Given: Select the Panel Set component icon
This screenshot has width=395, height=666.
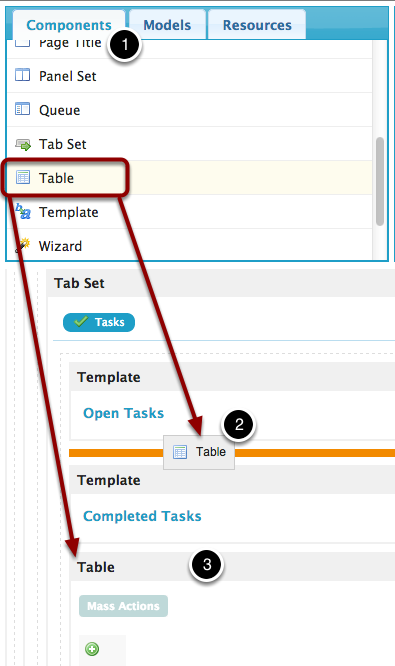Looking at the screenshot, I should tap(23, 75).
